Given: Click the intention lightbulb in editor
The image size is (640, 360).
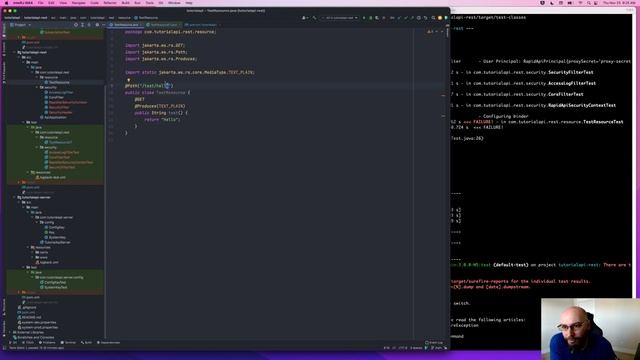Looking at the screenshot, I should (x=129, y=80).
